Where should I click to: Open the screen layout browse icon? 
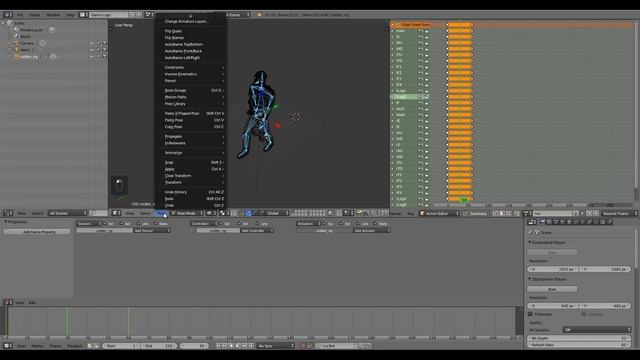coord(83,15)
